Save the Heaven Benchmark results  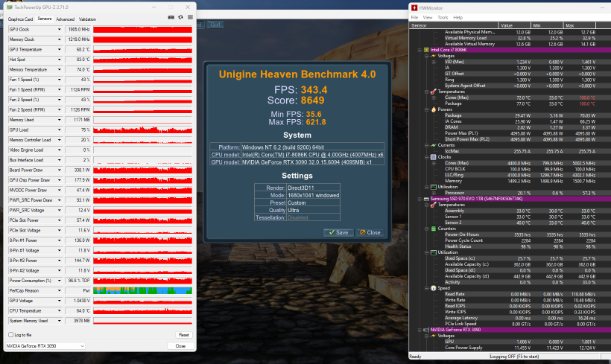point(338,232)
